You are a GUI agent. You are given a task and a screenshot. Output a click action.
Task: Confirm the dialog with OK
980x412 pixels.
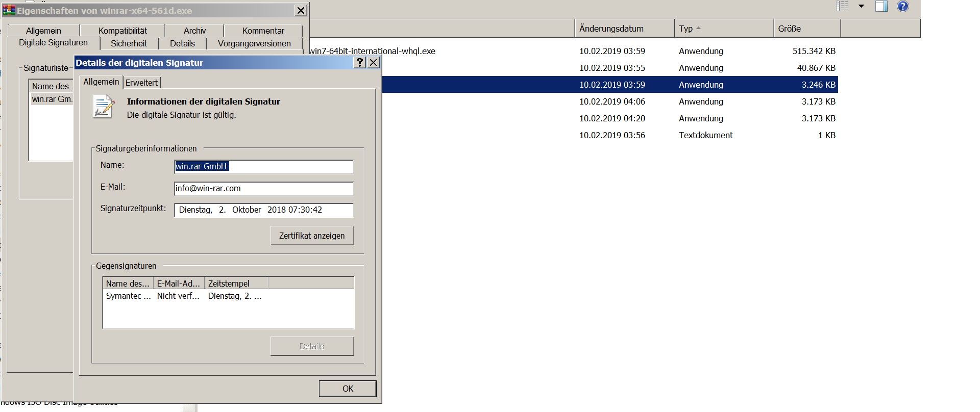348,389
